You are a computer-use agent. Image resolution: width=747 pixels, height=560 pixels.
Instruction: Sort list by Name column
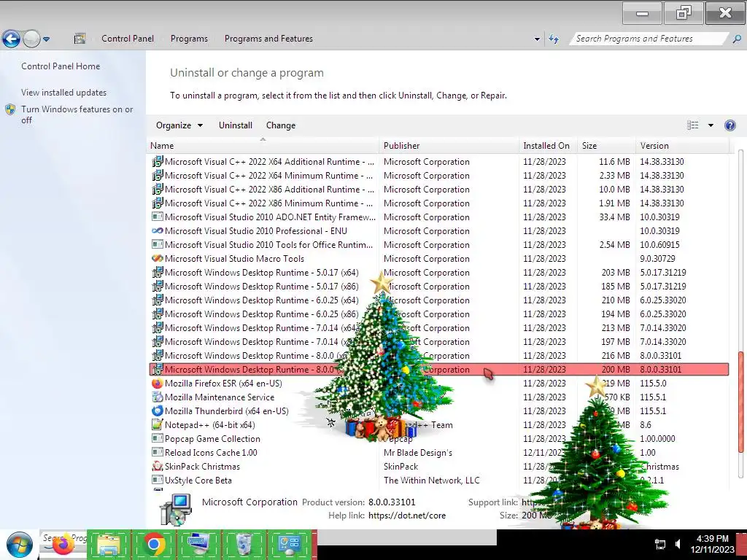[x=264, y=146]
